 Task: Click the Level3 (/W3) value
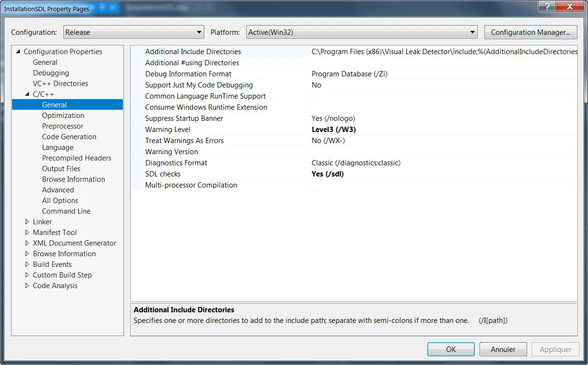(x=334, y=130)
